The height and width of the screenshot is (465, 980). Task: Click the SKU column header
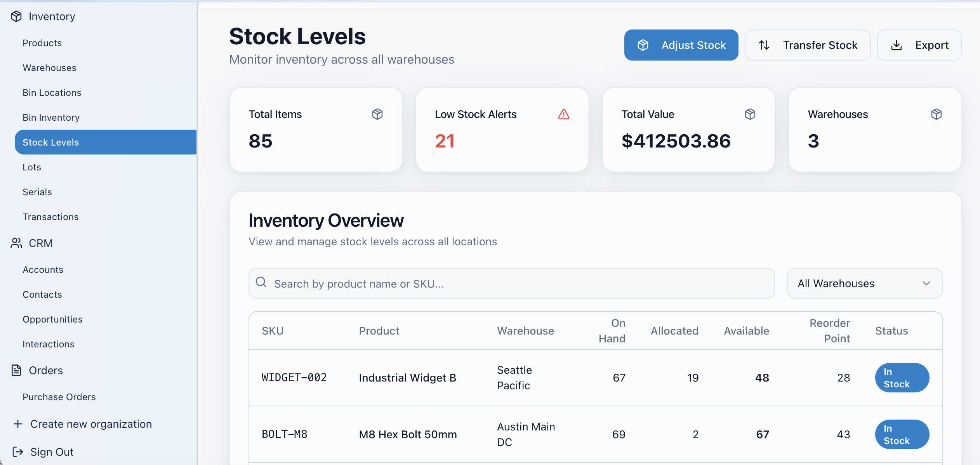[273, 331]
